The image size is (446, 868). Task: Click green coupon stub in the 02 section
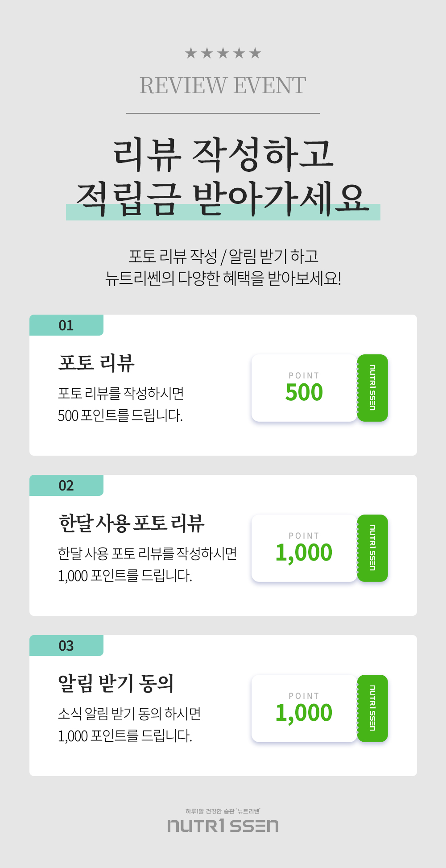pyautogui.click(x=373, y=548)
